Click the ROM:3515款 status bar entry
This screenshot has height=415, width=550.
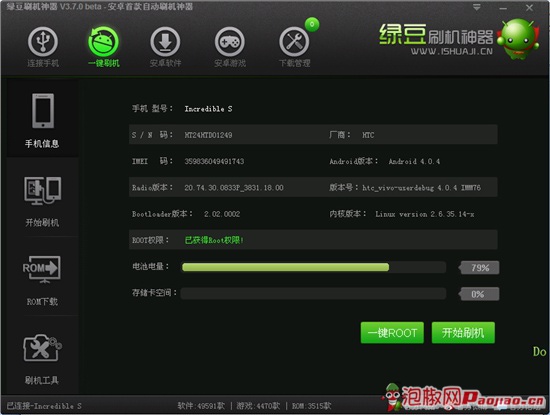coord(311,406)
